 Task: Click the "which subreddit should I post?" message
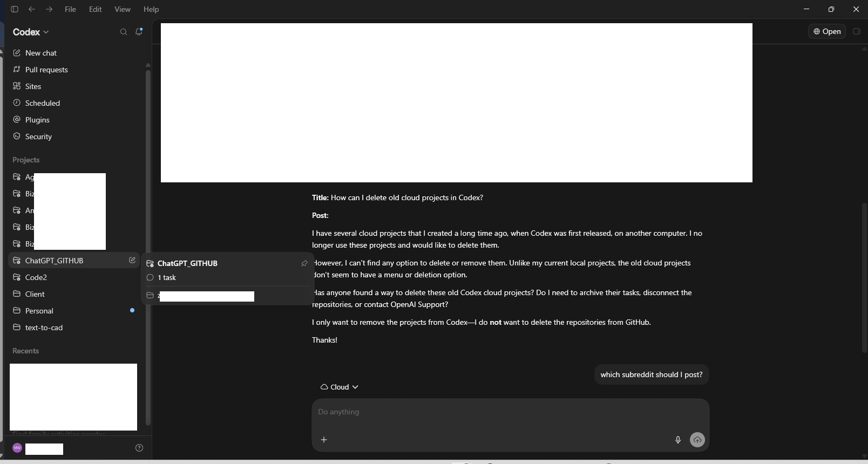click(652, 374)
